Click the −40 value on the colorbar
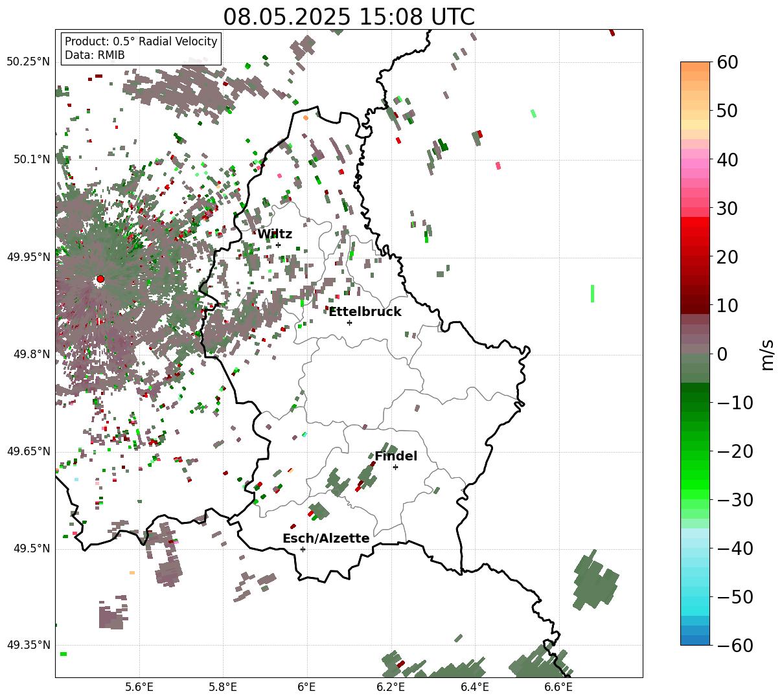Image resolution: width=782 pixels, height=700 pixels. 735,548
